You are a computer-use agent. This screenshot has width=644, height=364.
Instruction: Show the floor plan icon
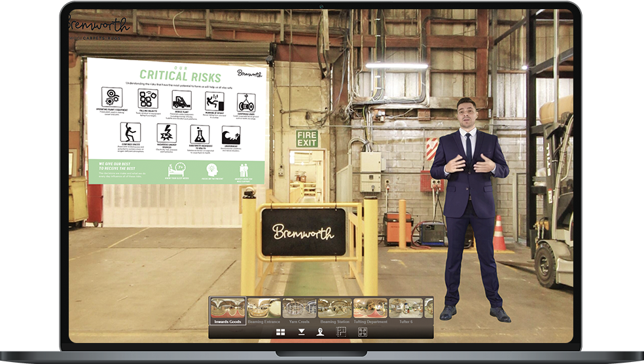[x=341, y=331]
